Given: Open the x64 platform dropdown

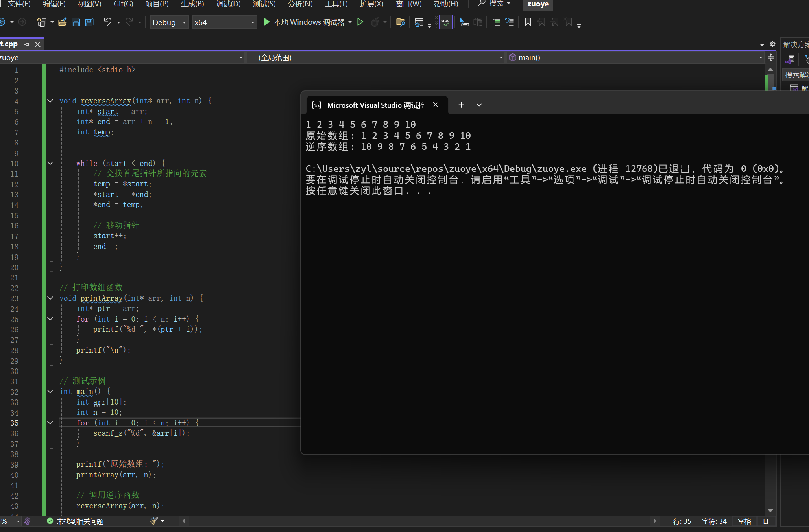Looking at the screenshot, I should tap(224, 22).
